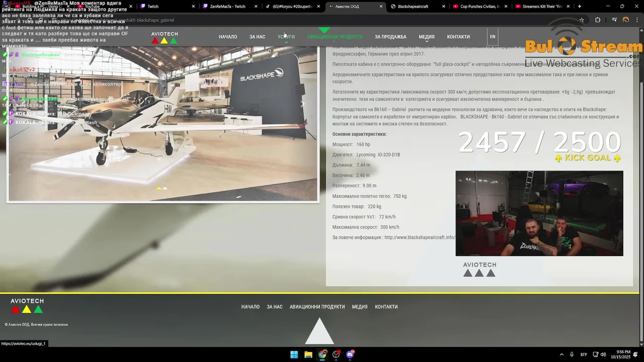644x362 pixels.
Task: Open volume control in system tray
Action: point(603,354)
